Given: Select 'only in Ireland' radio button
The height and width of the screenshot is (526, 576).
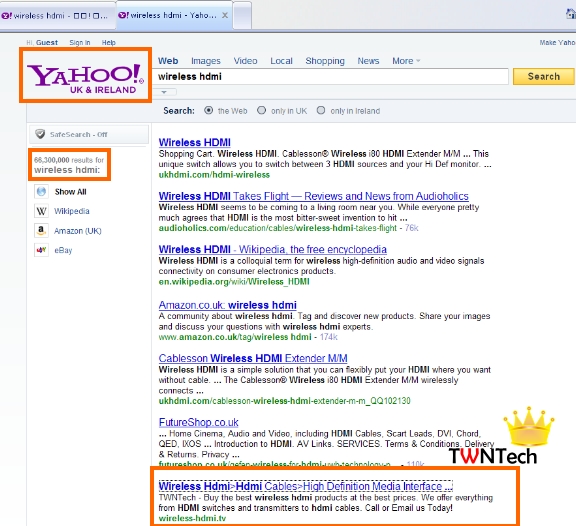Looking at the screenshot, I should [321, 110].
